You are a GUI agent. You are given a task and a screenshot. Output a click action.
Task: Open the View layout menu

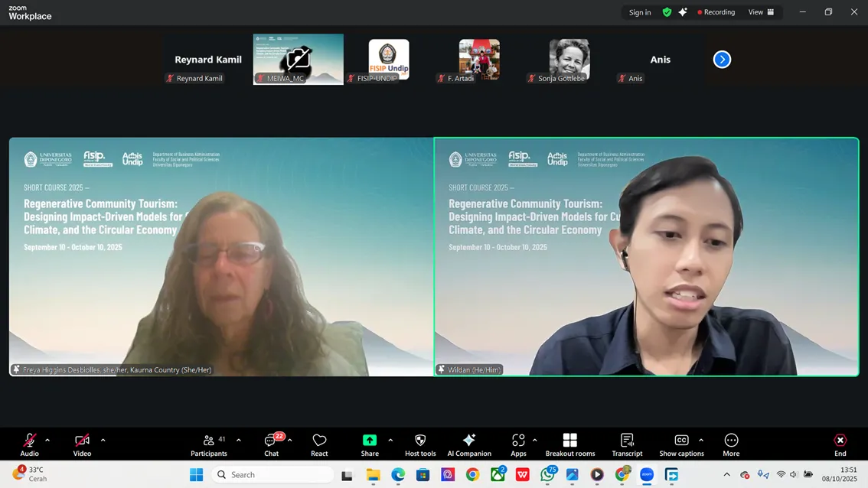click(761, 12)
